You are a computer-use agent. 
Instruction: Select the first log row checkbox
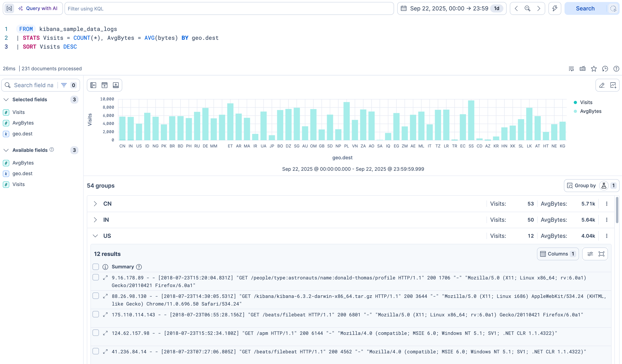(x=96, y=278)
